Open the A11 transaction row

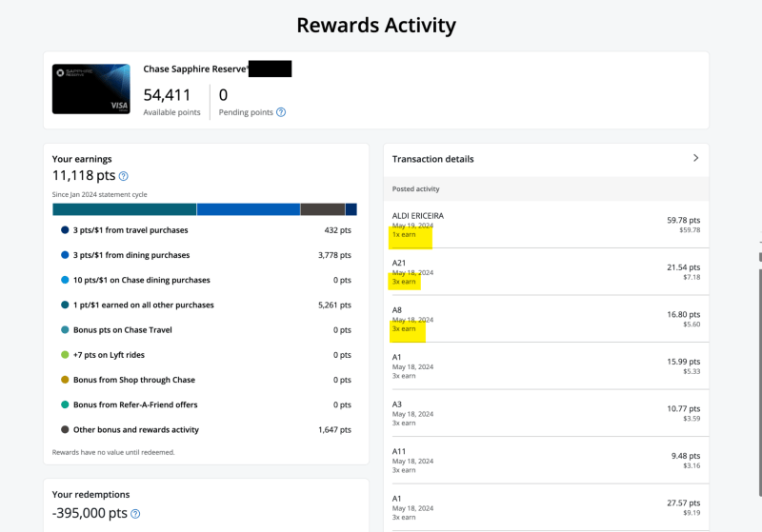tap(546, 461)
